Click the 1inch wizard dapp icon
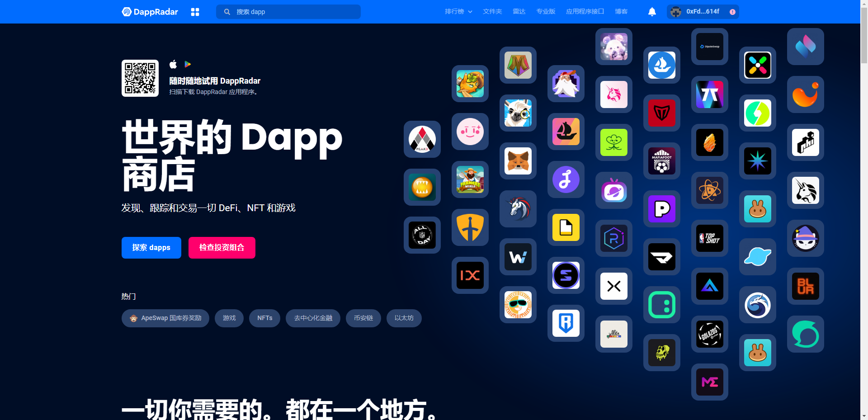The height and width of the screenshot is (420, 868). [805, 238]
